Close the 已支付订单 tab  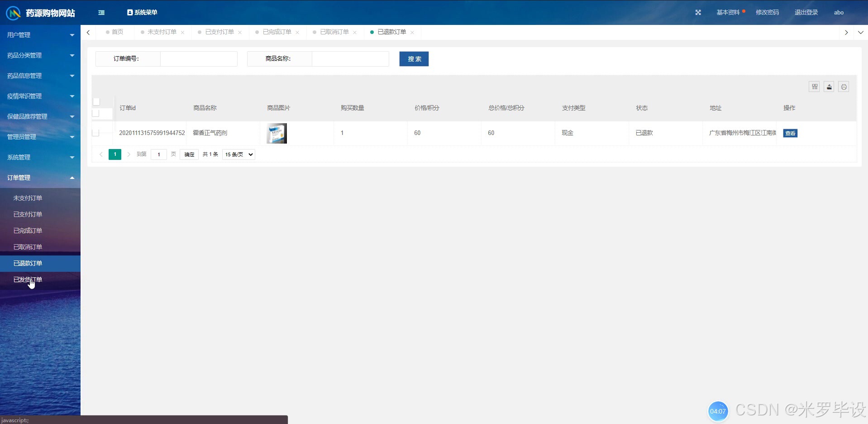(x=240, y=32)
